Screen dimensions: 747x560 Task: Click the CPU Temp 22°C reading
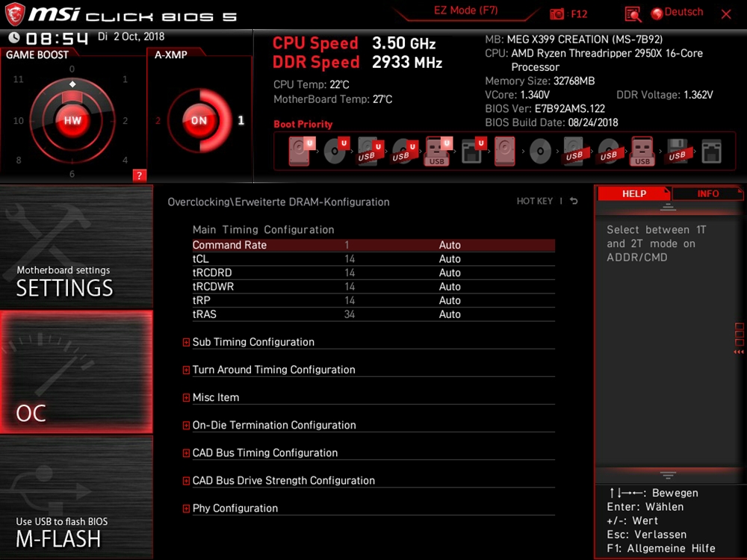tap(311, 85)
